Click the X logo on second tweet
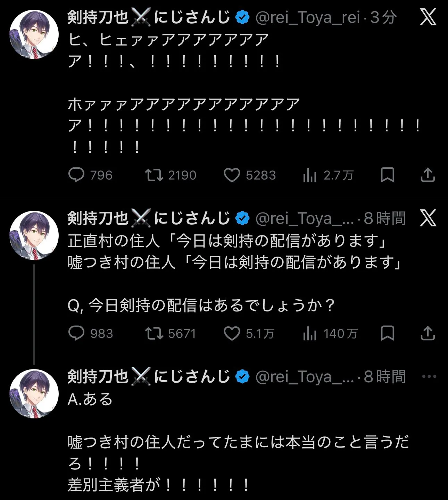The width and height of the screenshot is (448, 500). coord(428,218)
